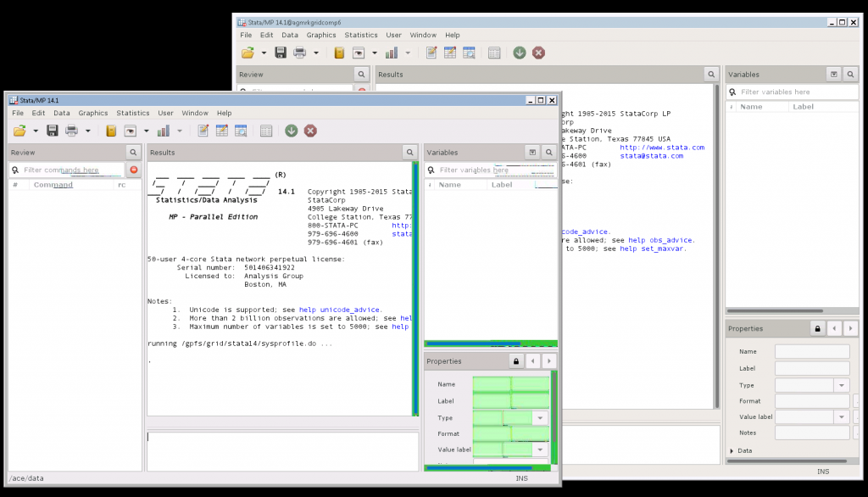868x497 pixels.
Task: Click the Print icon in back Stata window
Action: click(x=299, y=53)
